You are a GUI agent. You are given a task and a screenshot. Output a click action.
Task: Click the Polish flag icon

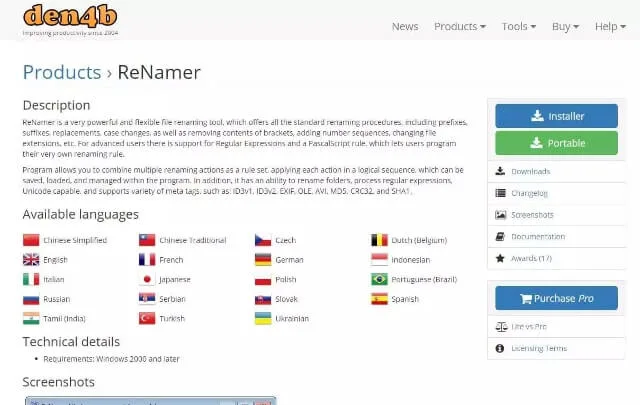tap(263, 279)
